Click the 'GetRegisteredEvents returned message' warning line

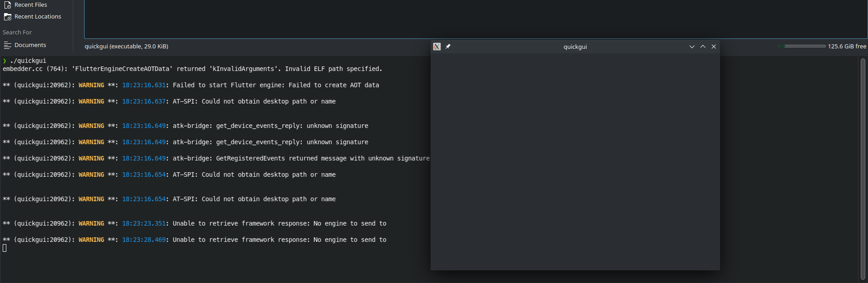(x=216, y=158)
